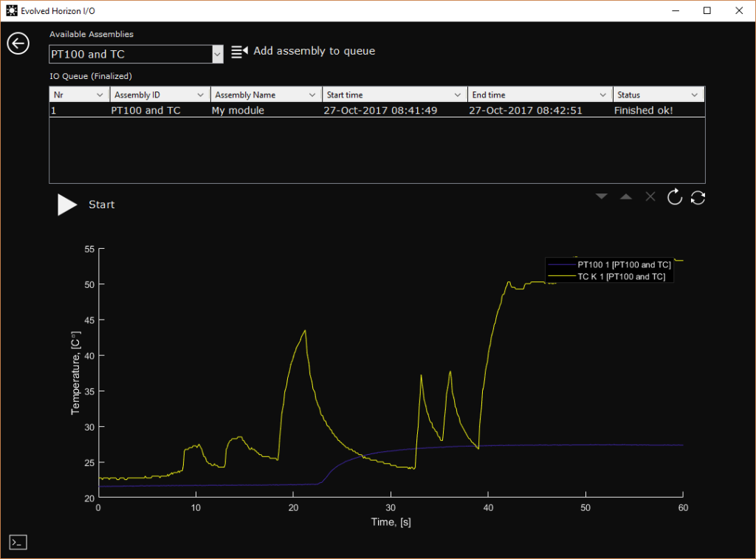Open the console terminal icon
This screenshot has width=756, height=559.
point(18,542)
